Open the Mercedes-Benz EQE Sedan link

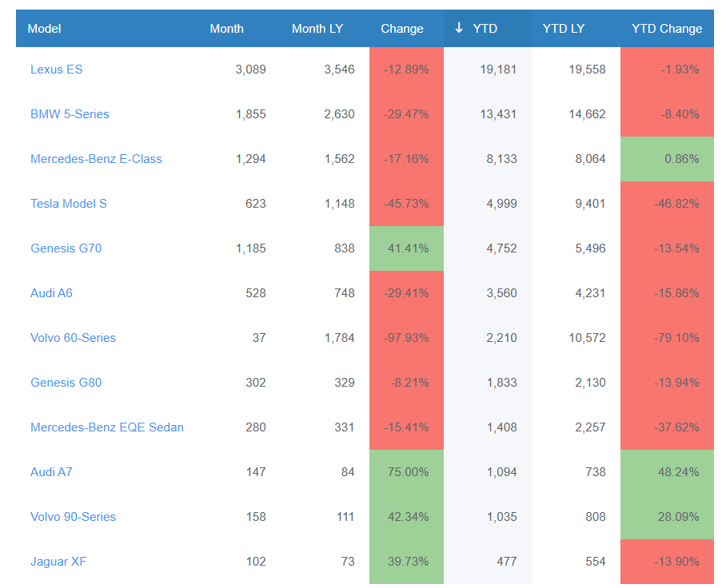click(x=107, y=427)
